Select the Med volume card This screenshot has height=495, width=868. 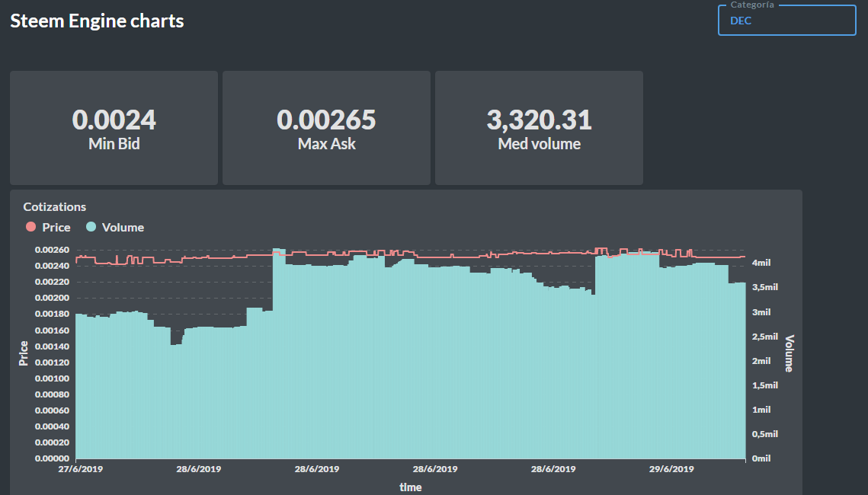(x=539, y=128)
